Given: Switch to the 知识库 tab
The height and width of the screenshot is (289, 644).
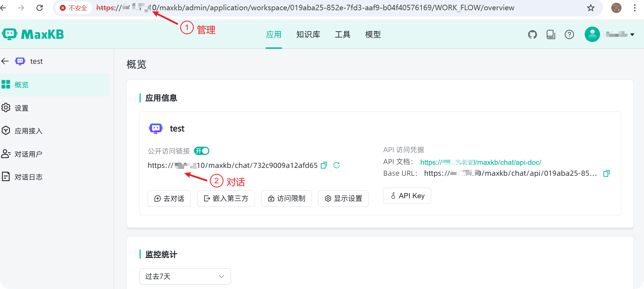Looking at the screenshot, I should [308, 34].
